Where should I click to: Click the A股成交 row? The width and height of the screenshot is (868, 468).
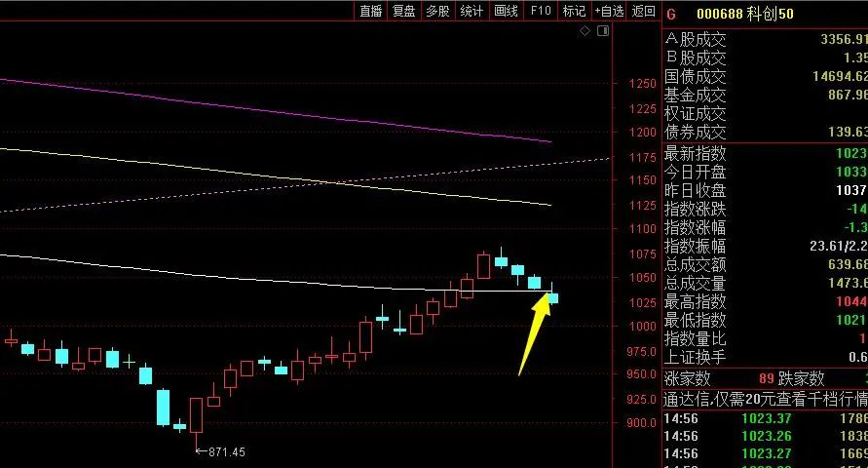tap(766, 39)
